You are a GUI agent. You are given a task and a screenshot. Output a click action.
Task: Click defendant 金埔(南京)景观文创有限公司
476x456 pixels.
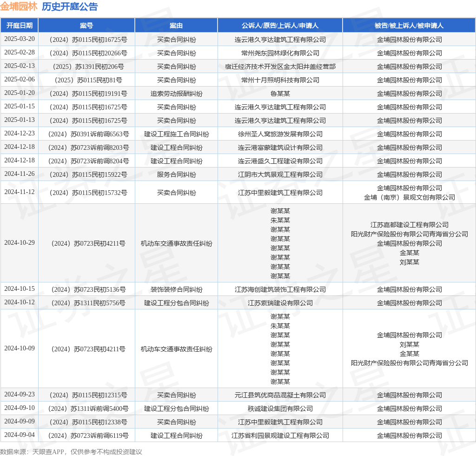pos(409,197)
